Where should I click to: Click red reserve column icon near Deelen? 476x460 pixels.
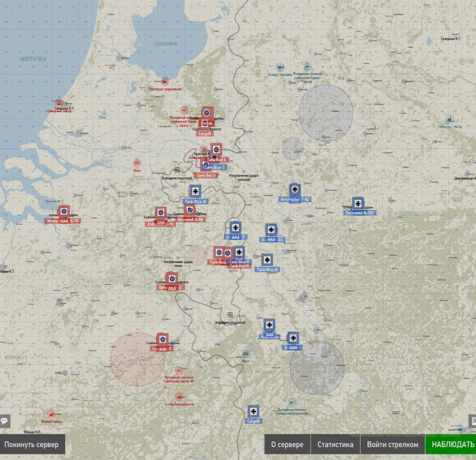[184, 110]
